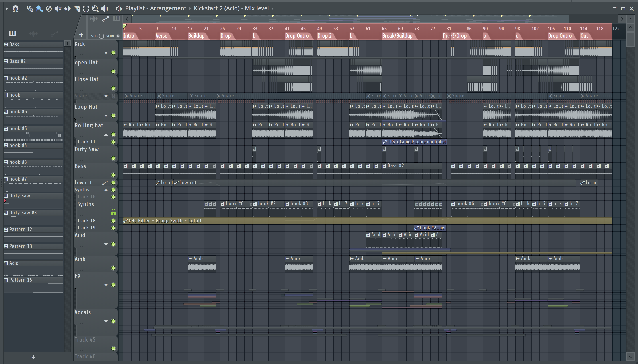Mute Track 45 via green LED
Image resolution: width=638 pixels, height=364 pixels.
pyautogui.click(x=113, y=349)
